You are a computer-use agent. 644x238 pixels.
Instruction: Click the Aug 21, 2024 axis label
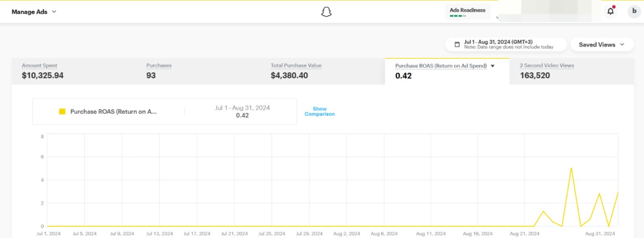tap(524, 234)
